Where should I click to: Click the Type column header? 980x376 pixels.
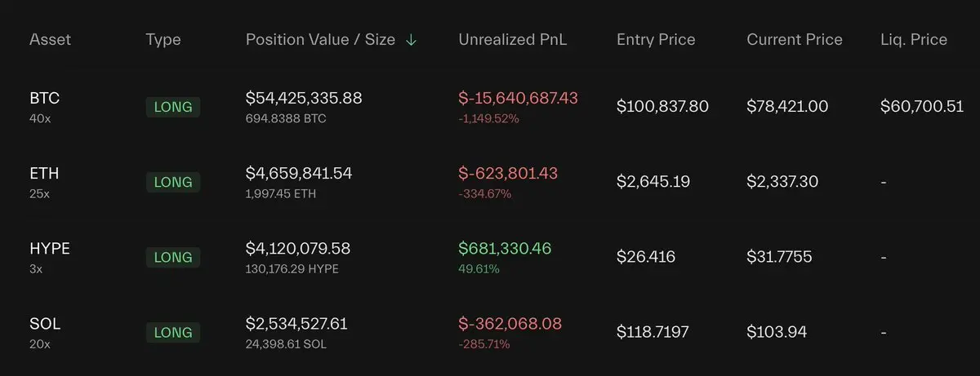163,39
